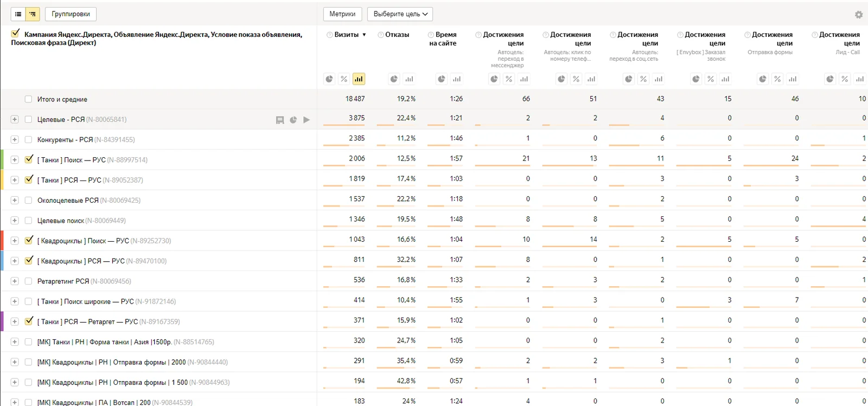Show percent values for the Визиты column
This screenshot has width=868, height=406.
click(x=344, y=79)
